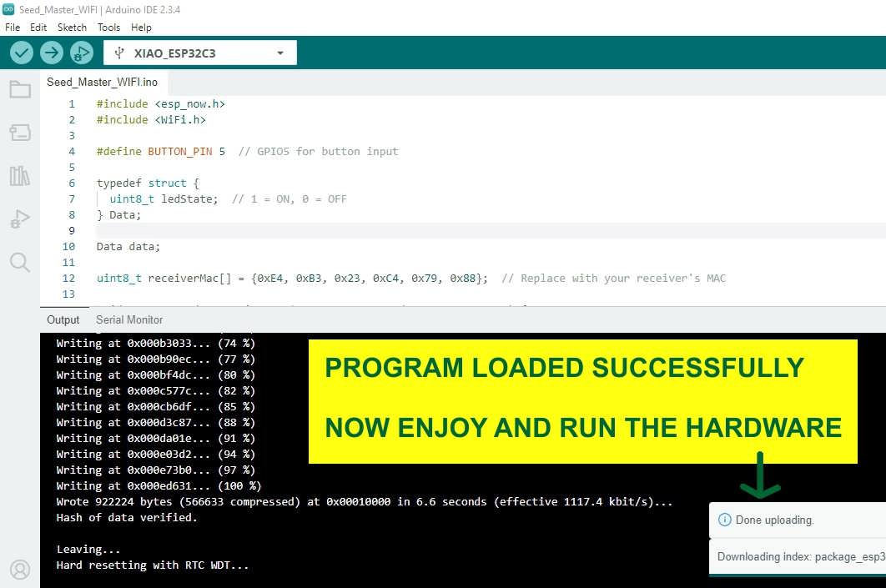
Task: Click the closing brace Data; line
Action: (x=118, y=214)
